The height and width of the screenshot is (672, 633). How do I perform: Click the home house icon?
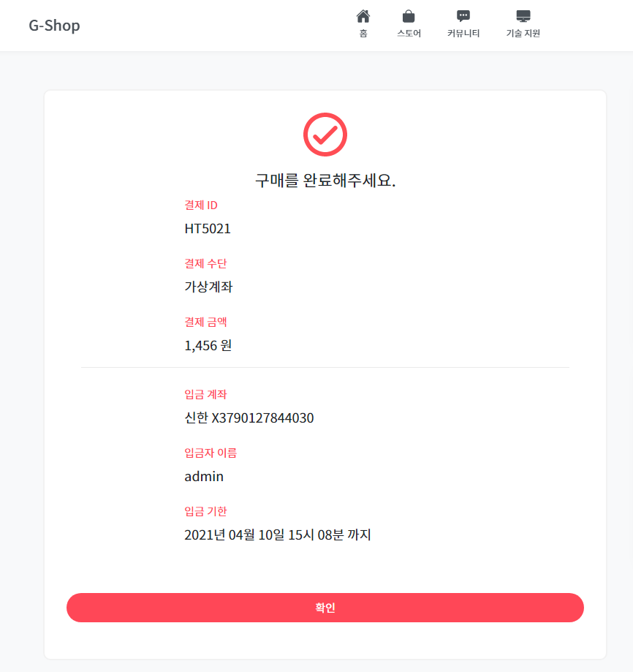(363, 16)
